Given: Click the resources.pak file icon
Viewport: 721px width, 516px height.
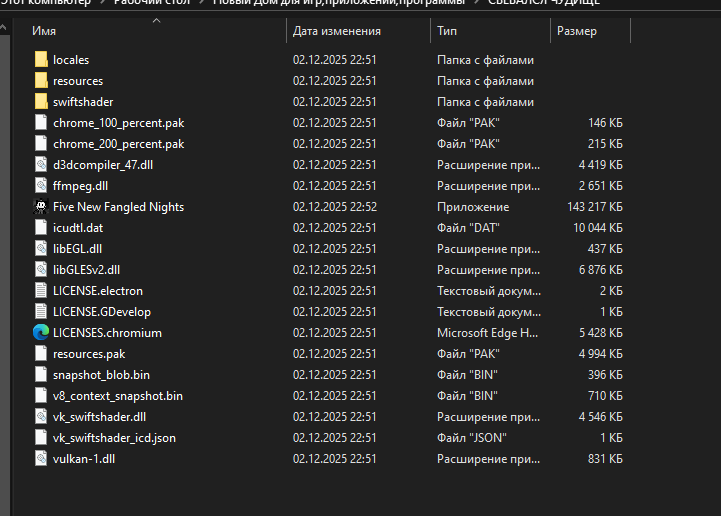Looking at the screenshot, I should (41, 354).
